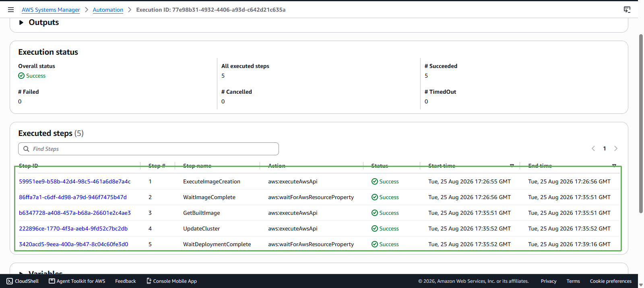Go to the next page of steps

pyautogui.click(x=616, y=148)
